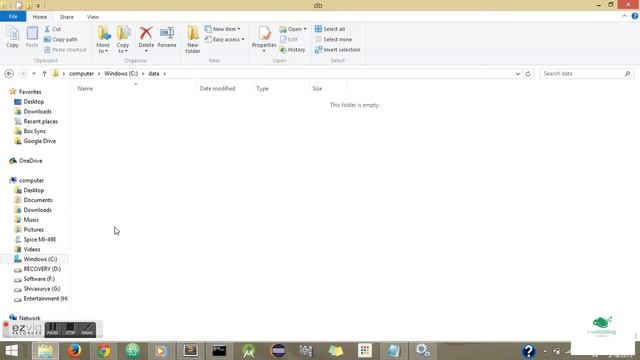
Task: Sort by Date modified column header
Action: pos(217,88)
